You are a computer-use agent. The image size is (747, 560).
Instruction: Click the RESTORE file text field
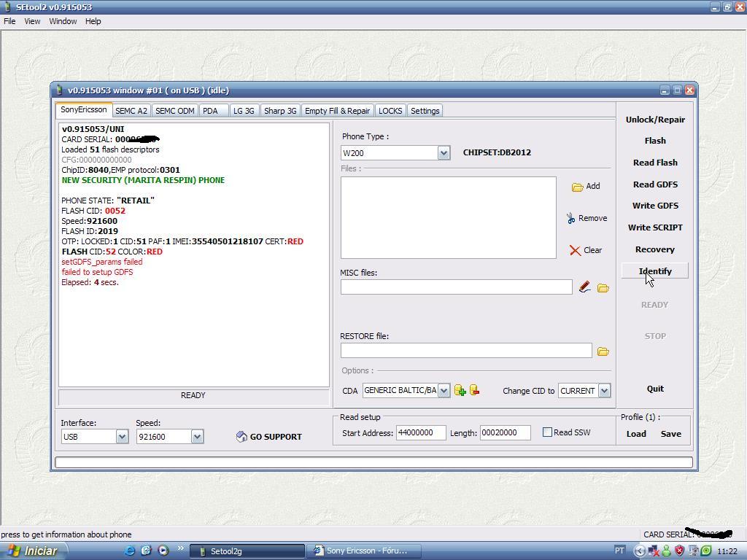point(466,351)
